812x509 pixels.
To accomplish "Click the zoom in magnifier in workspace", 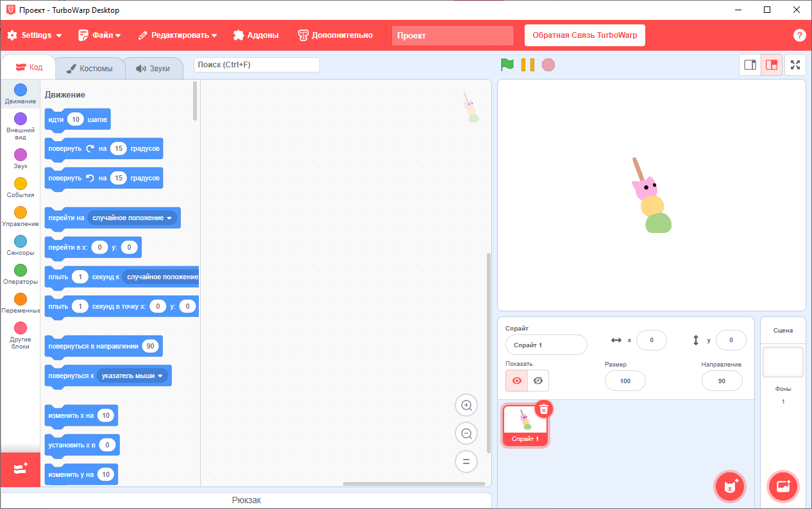I will pyautogui.click(x=466, y=405).
